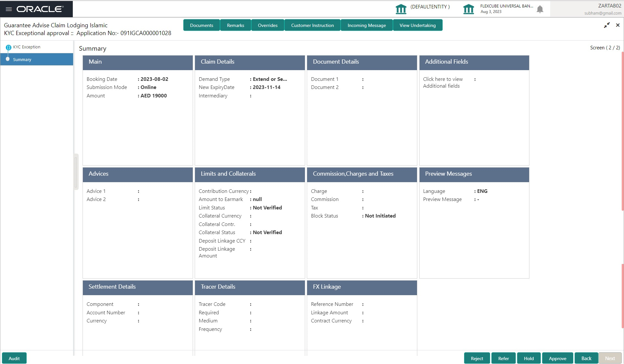624x364 pixels.
Task: Select the KYC Exception step icon
Action: (x=8, y=47)
